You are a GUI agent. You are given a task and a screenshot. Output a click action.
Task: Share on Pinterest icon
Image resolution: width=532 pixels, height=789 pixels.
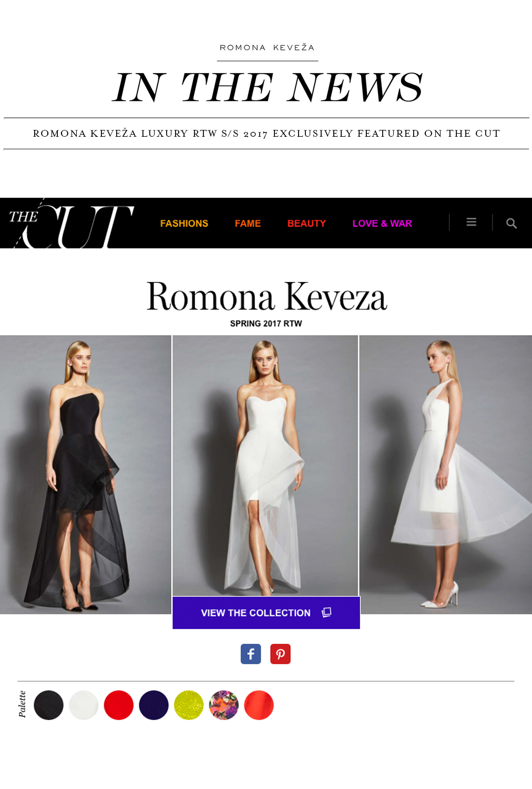pos(281,654)
